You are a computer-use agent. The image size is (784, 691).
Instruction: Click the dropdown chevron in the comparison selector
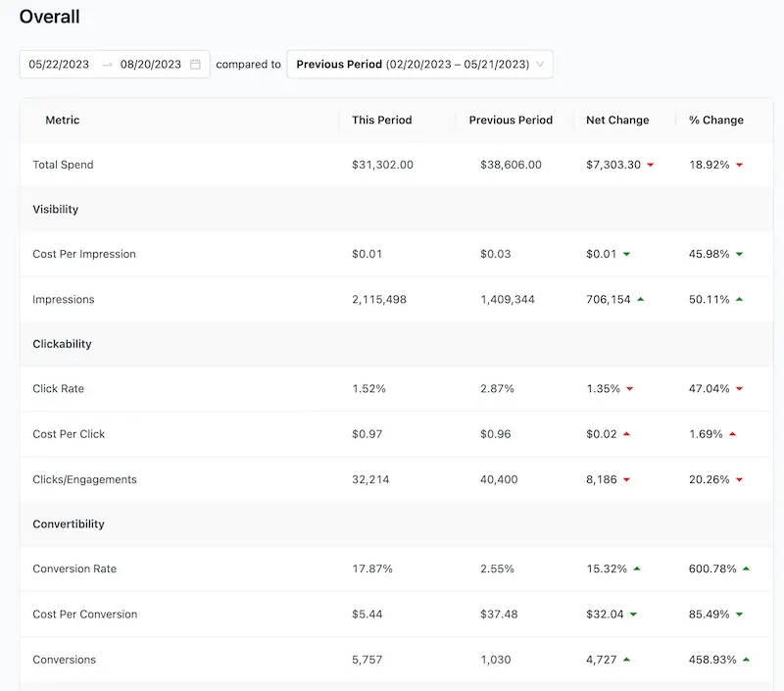tap(540, 65)
